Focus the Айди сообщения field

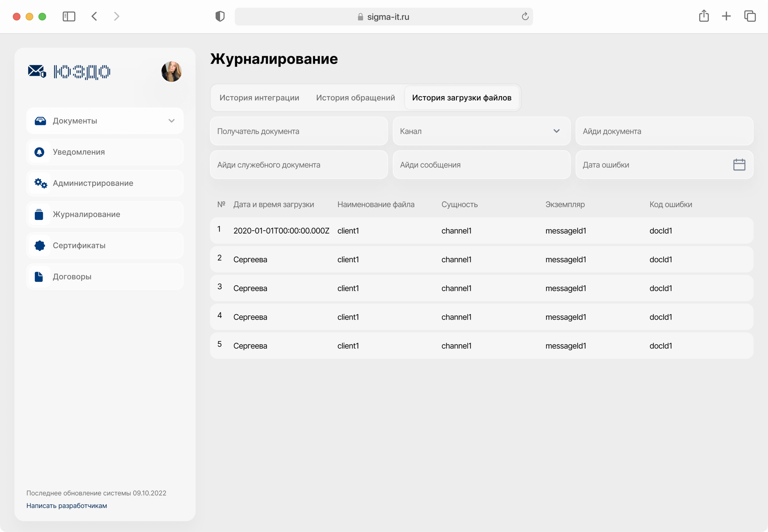point(481,165)
